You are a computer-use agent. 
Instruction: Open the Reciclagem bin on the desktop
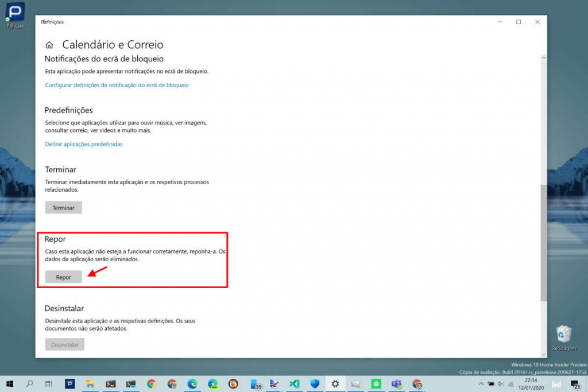[x=563, y=334]
